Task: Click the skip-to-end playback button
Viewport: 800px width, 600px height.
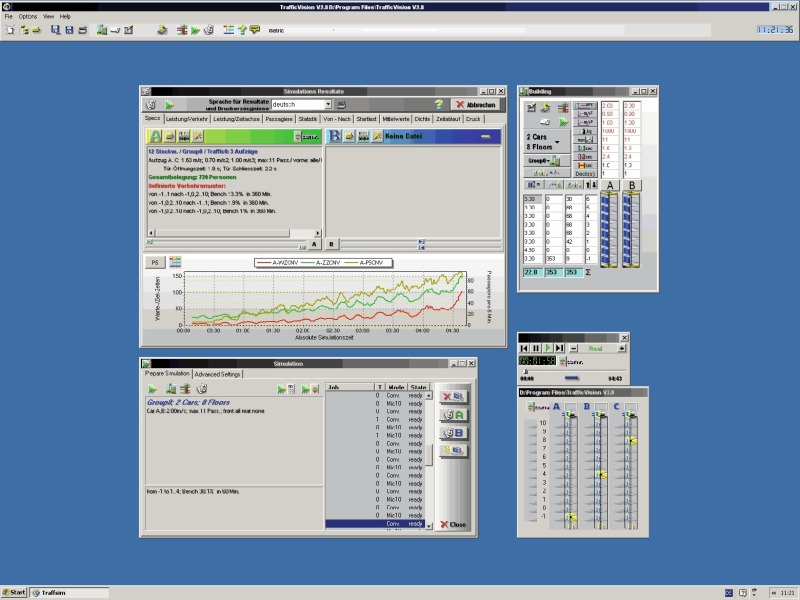Action: click(560, 348)
